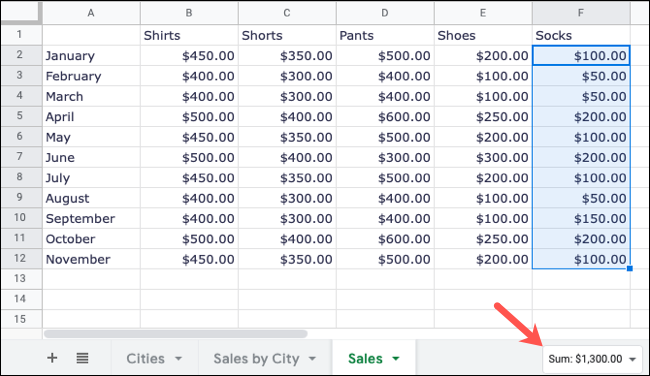The height and width of the screenshot is (376, 650).
Task: Select the Socks header cell
Action: 581,35
